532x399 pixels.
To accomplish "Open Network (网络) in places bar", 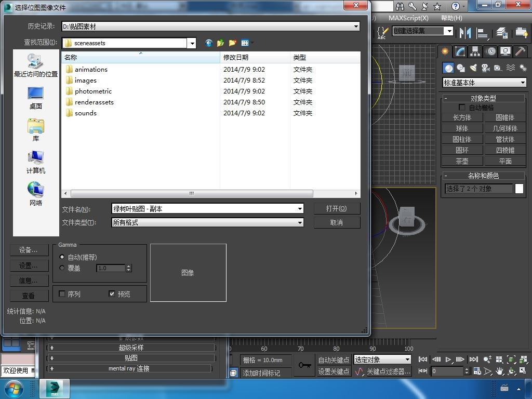I will [36, 194].
